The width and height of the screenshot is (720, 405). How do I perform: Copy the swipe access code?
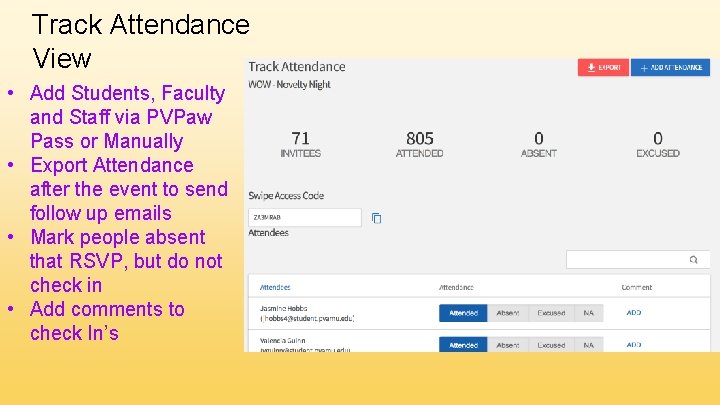point(376,218)
